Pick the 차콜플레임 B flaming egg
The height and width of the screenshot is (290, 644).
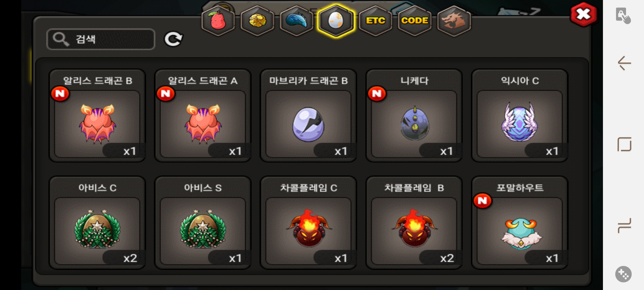(414, 223)
